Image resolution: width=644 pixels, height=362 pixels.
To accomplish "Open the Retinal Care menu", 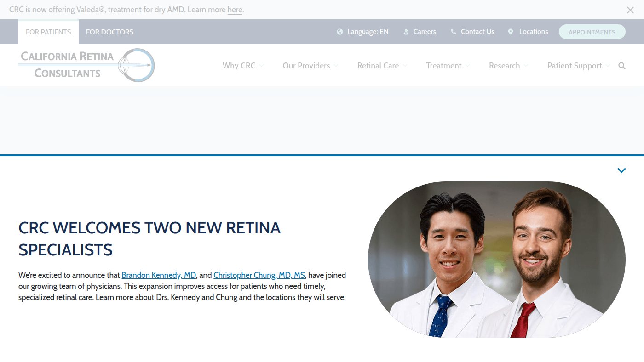I will click(378, 66).
